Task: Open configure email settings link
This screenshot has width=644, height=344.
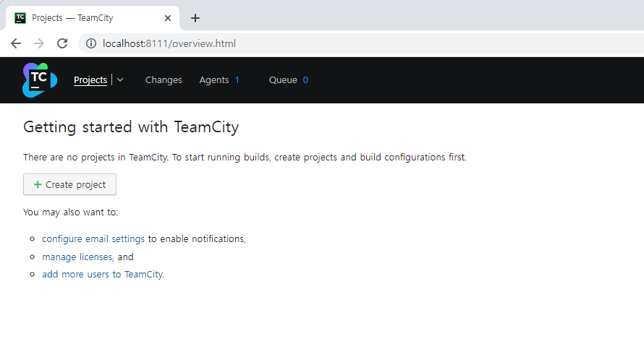Action: (93, 239)
